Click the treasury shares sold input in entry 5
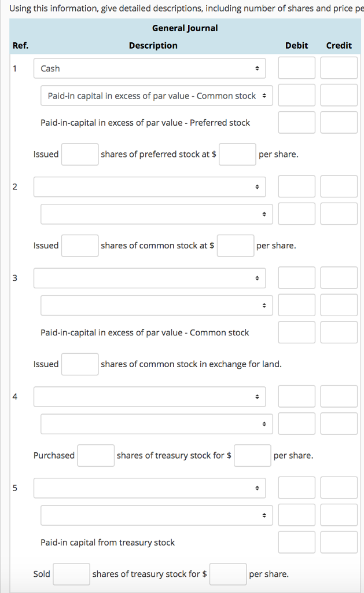 71,574
